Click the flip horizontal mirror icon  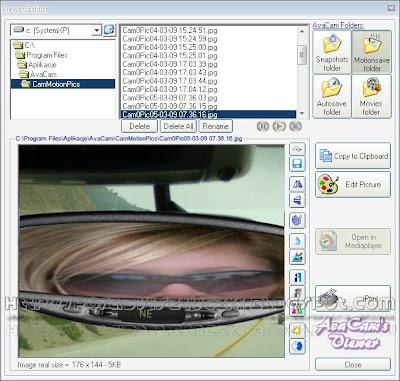tap(297, 184)
